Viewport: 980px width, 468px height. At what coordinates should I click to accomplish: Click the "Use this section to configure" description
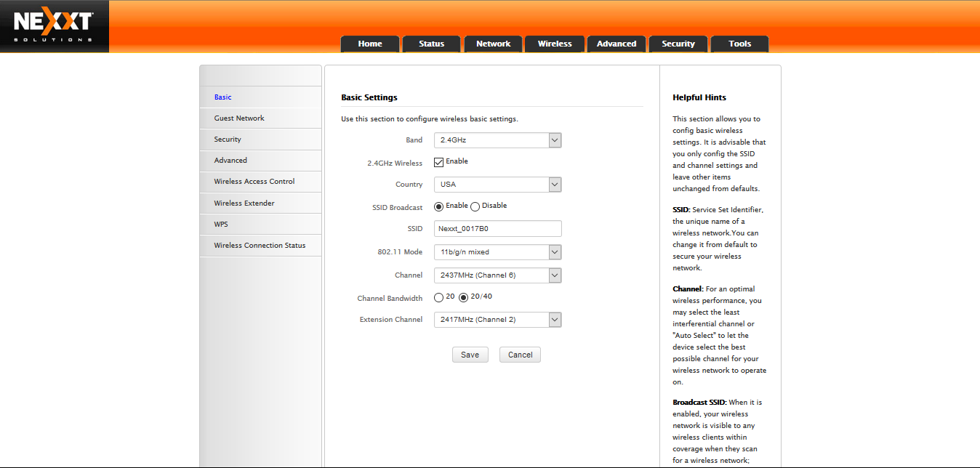(x=430, y=119)
